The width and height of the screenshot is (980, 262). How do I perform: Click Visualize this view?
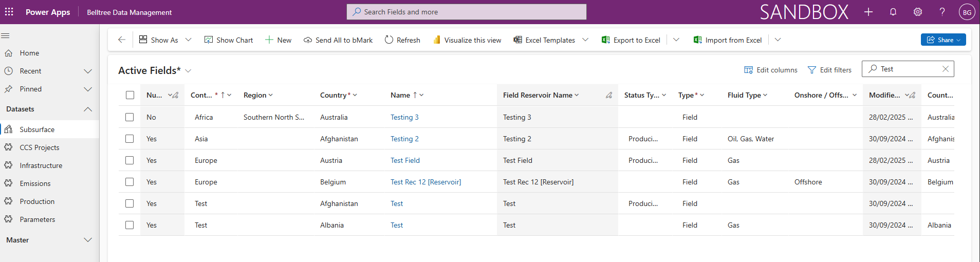point(467,40)
